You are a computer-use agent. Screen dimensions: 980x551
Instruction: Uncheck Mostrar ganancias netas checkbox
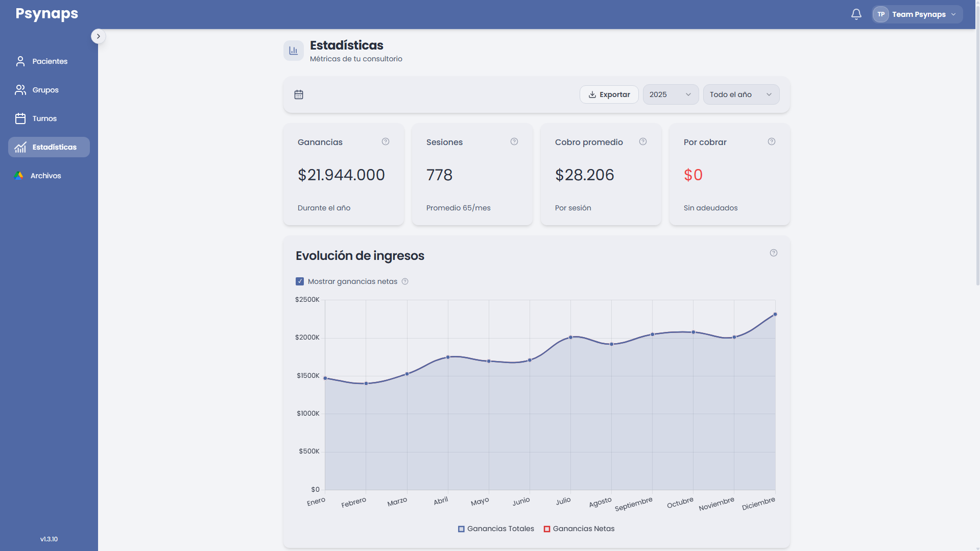coord(300,281)
